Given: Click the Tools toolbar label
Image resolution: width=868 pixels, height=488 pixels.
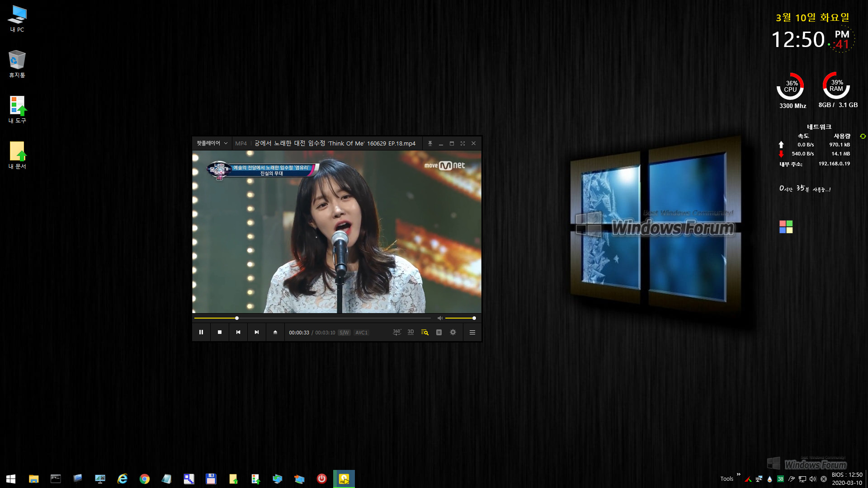Looking at the screenshot, I should pos(726,479).
